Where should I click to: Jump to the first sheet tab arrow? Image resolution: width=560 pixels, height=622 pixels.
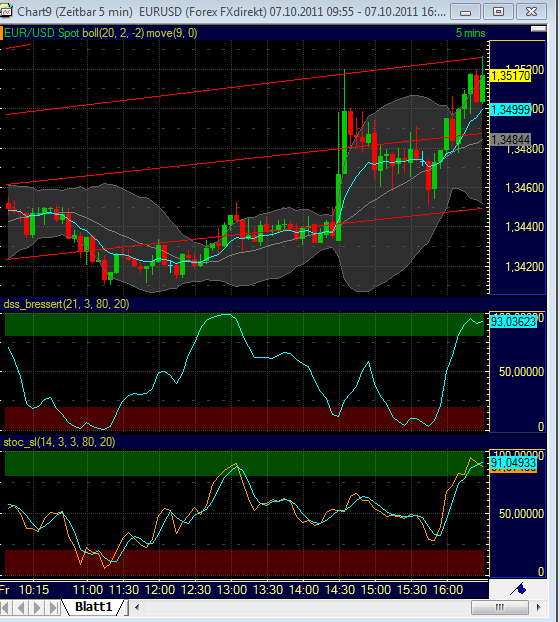(x=6, y=607)
